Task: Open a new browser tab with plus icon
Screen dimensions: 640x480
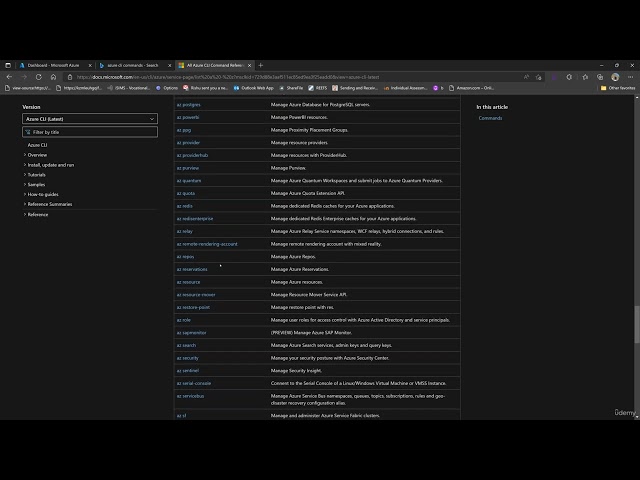Action: click(x=260, y=65)
